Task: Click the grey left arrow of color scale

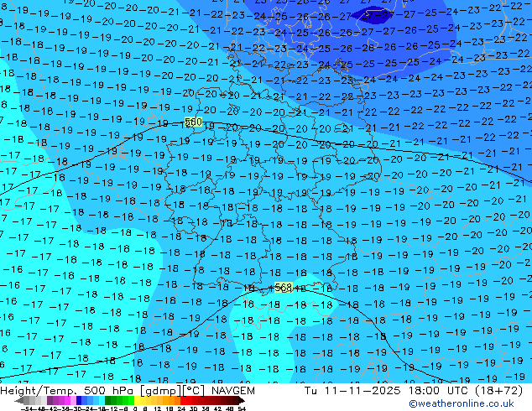Action: 18,400
